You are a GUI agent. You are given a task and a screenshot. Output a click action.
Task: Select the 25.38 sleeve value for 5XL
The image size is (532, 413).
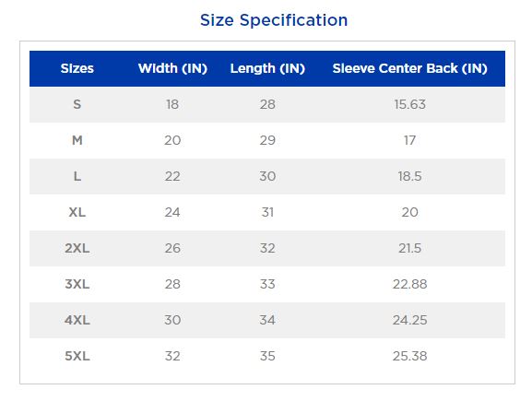click(x=410, y=356)
